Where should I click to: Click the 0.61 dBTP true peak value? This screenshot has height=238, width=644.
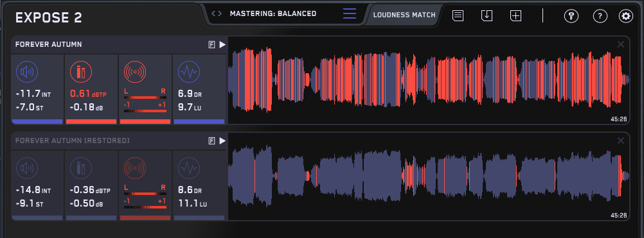click(x=87, y=94)
